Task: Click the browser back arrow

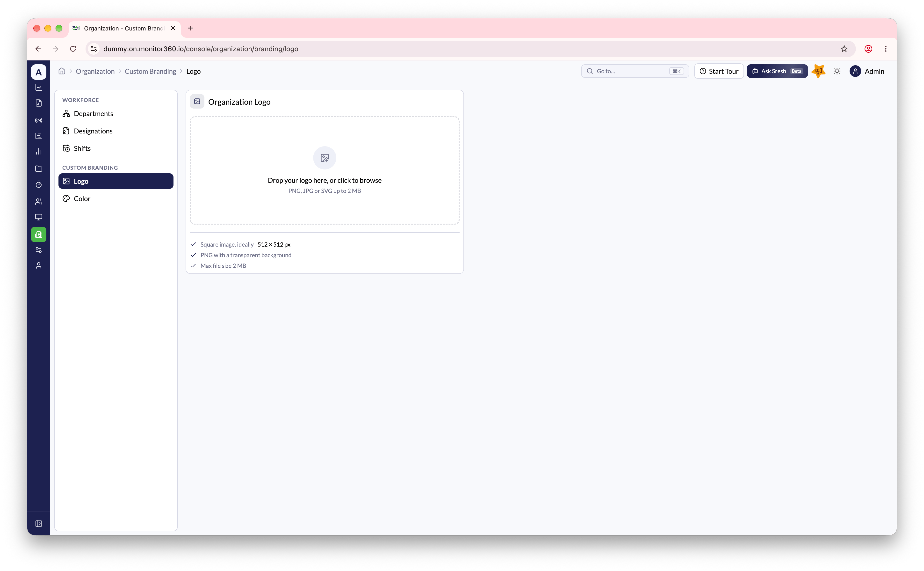Action: (x=38, y=49)
